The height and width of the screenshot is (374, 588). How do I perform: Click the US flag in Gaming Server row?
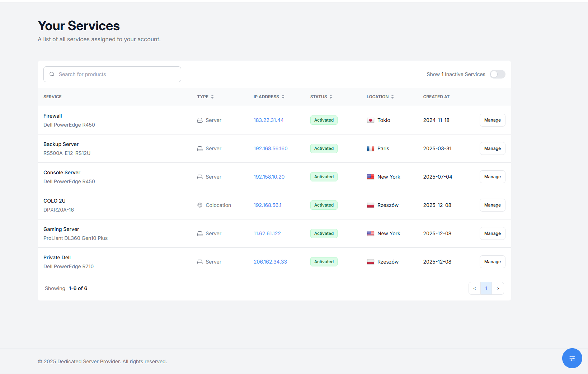pyautogui.click(x=371, y=233)
